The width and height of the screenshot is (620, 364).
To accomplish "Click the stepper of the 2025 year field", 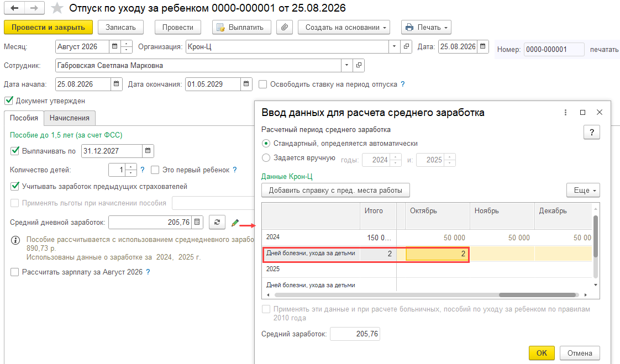I will 450,160.
